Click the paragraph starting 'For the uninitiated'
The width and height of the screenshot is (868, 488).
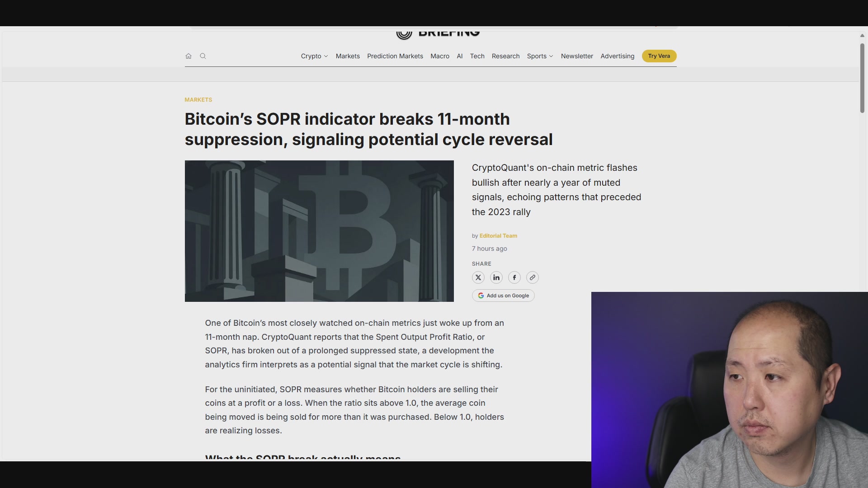pos(354,410)
